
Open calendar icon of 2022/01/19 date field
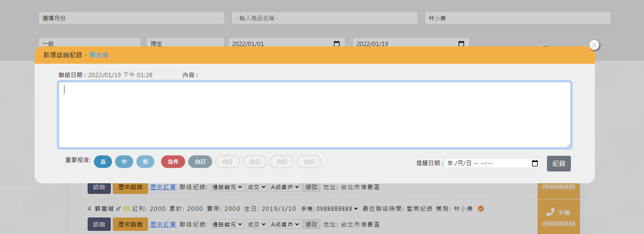(x=461, y=44)
